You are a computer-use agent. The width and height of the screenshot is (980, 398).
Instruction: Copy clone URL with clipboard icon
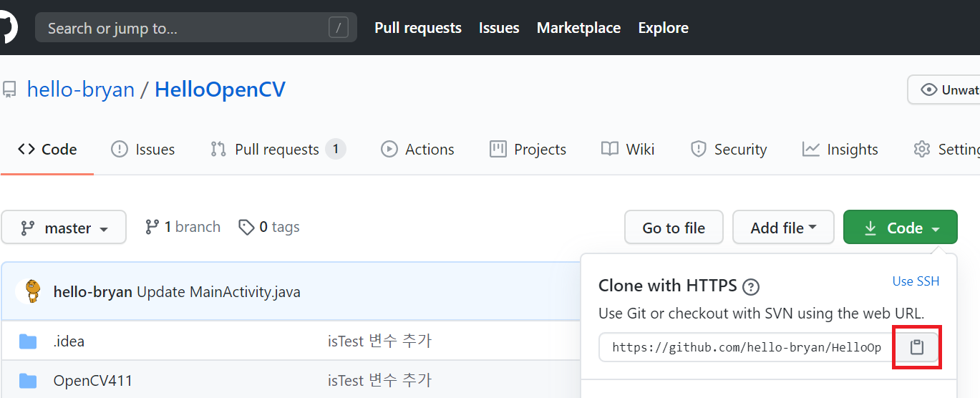click(917, 347)
